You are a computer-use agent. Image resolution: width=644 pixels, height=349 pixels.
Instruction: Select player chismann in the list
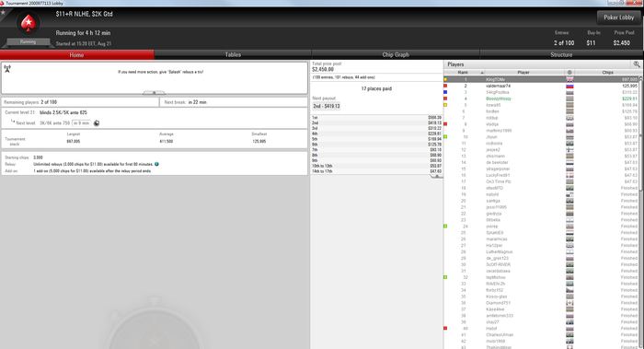[541, 157]
